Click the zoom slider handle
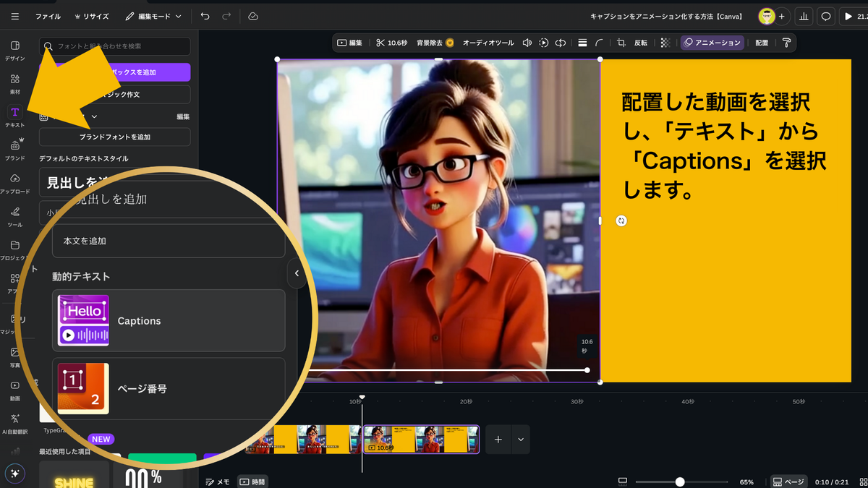 [679, 481]
